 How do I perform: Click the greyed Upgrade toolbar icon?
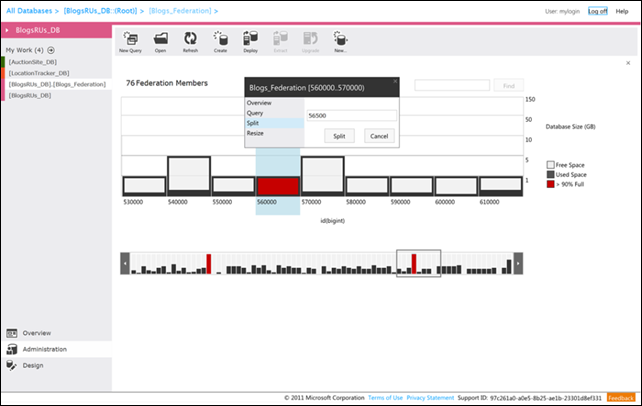point(310,42)
